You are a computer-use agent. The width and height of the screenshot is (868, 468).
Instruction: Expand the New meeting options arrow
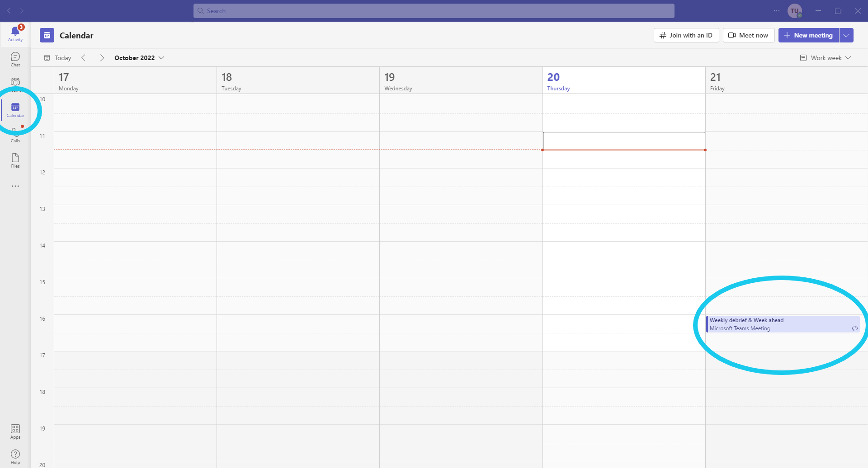pyautogui.click(x=846, y=35)
